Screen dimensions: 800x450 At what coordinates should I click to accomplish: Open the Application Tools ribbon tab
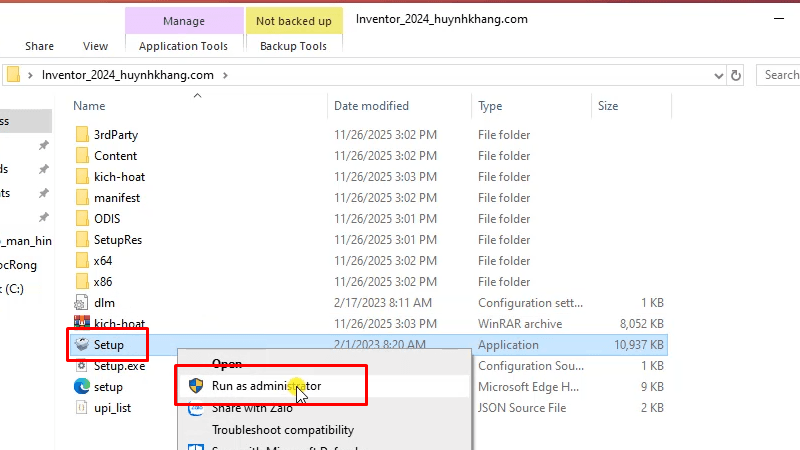[x=183, y=46]
